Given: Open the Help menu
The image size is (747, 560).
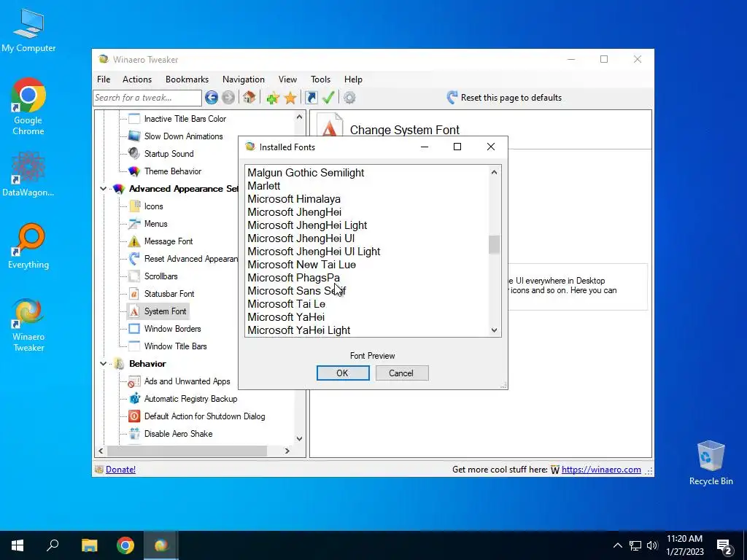Looking at the screenshot, I should coord(353,79).
